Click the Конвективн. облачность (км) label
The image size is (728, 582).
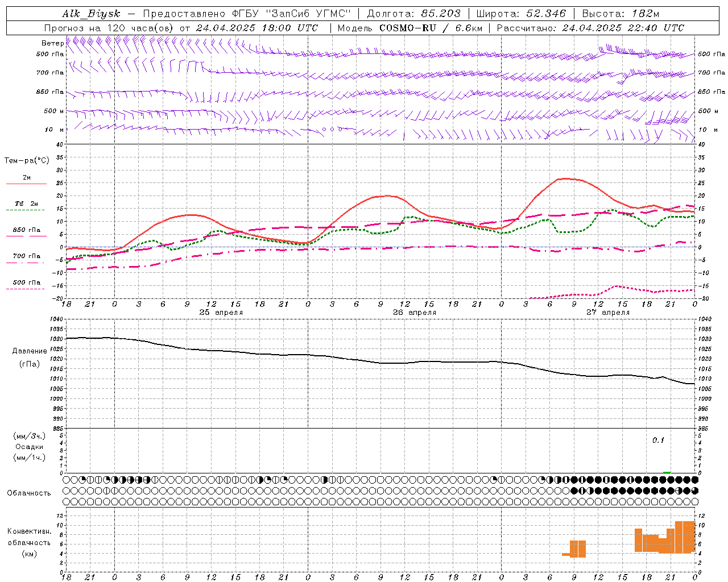pos(29,542)
